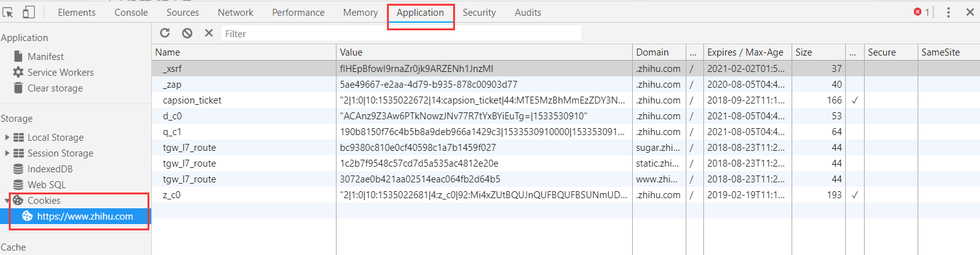Select the q_c1 cookie row
The height and width of the screenshot is (255, 980).
566,131
